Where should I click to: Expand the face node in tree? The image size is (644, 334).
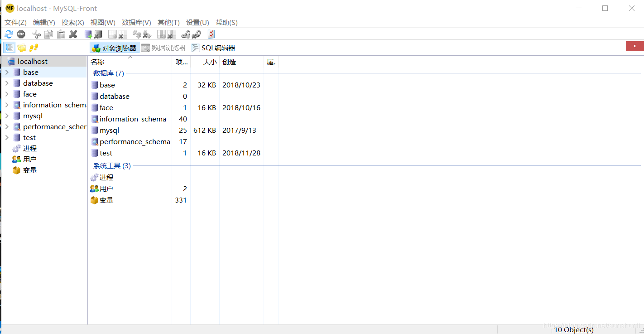(x=7, y=94)
